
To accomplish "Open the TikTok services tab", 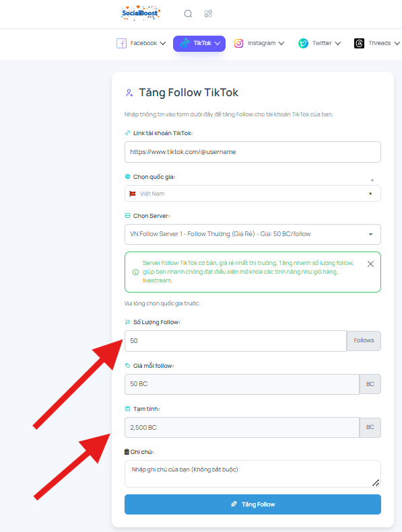I will click(x=199, y=44).
